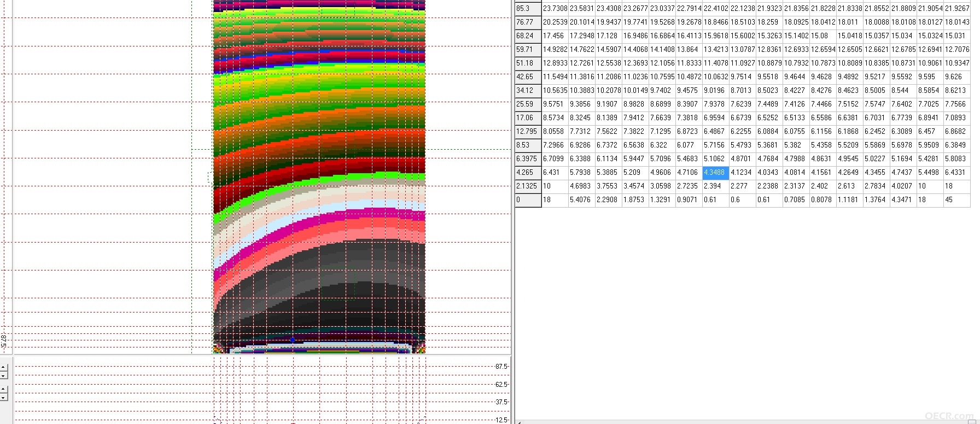Image resolution: width=980 pixels, height=424 pixels.
Task: Click the cell with value 18.0143
Action: tap(957, 22)
